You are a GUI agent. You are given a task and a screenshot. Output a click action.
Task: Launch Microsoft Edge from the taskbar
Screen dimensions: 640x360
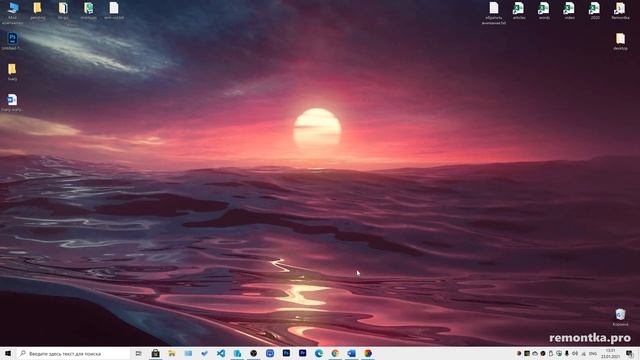(319, 353)
